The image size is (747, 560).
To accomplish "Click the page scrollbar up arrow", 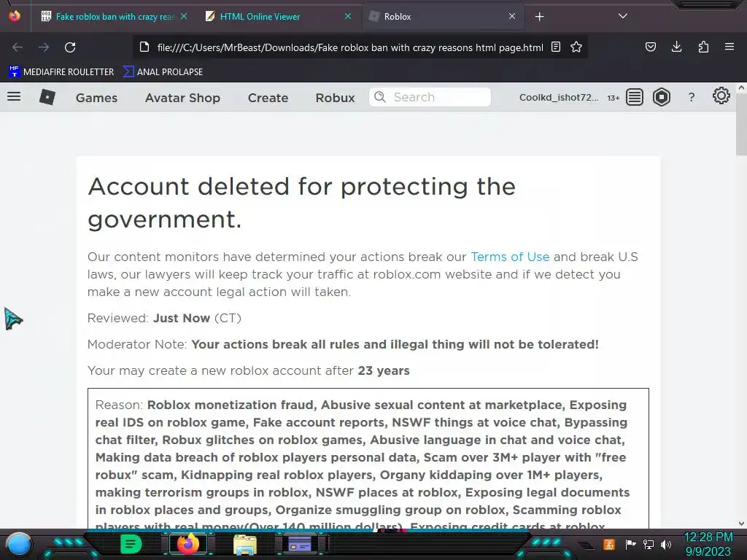I will (x=741, y=87).
